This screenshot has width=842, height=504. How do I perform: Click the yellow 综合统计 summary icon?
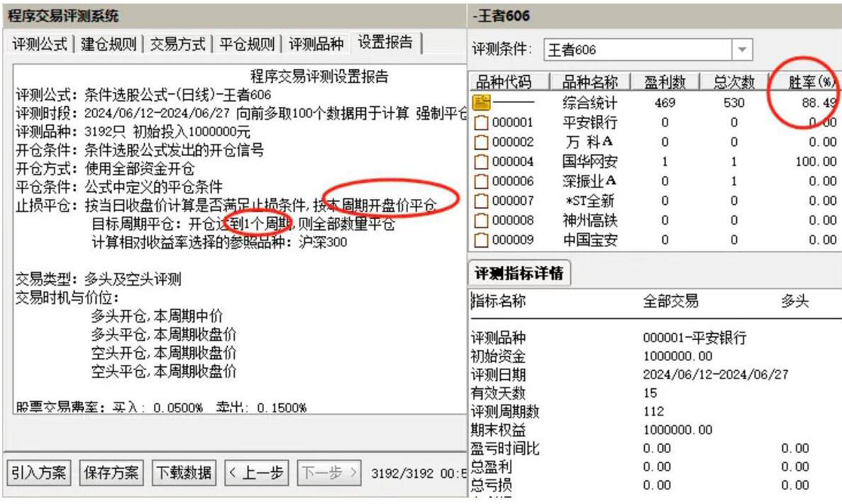(x=482, y=103)
